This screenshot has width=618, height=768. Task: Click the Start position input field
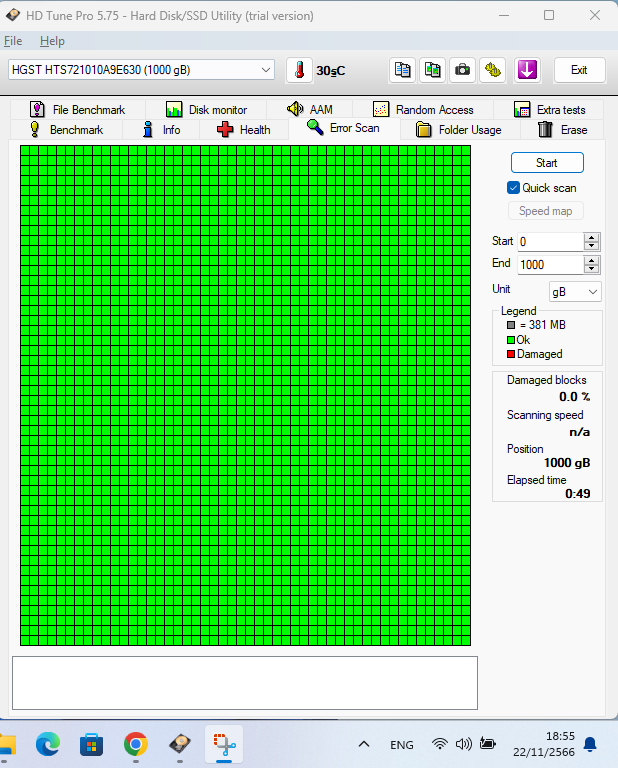pos(551,242)
